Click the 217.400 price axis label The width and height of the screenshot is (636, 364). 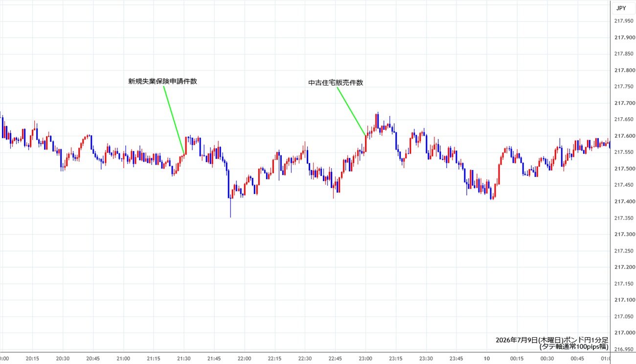624,201
